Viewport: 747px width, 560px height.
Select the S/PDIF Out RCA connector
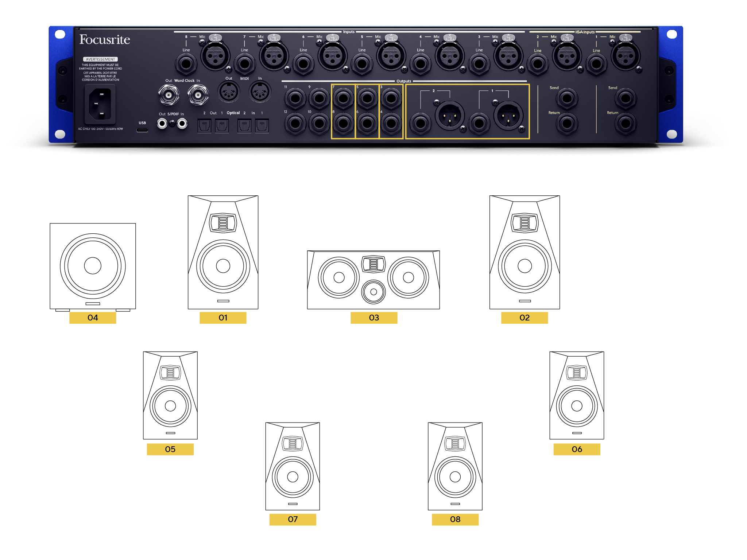pos(162,124)
